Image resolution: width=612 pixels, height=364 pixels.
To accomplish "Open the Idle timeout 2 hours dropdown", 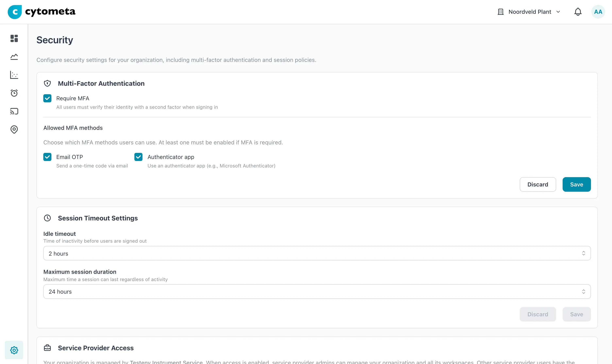I will point(317,253).
